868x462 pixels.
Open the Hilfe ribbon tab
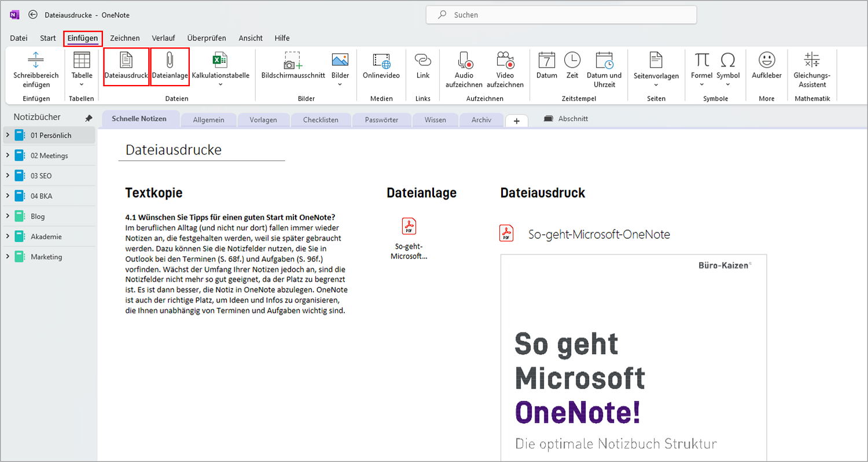[x=282, y=38]
